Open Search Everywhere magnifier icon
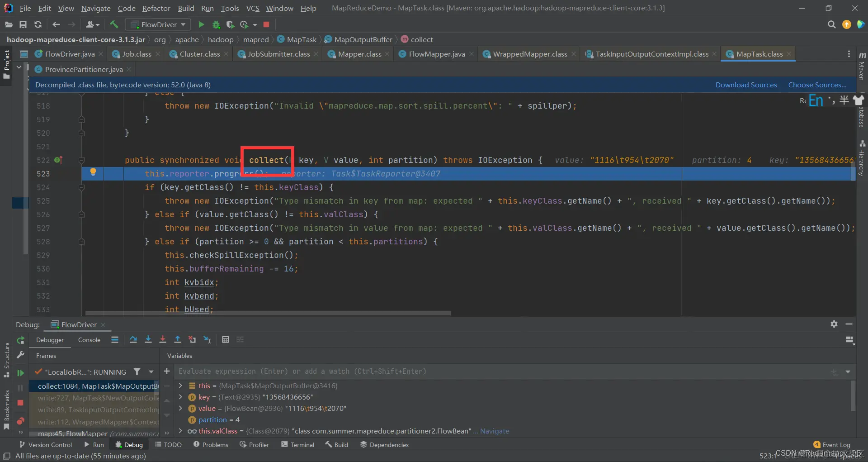Image resolution: width=868 pixels, height=462 pixels. coord(831,24)
